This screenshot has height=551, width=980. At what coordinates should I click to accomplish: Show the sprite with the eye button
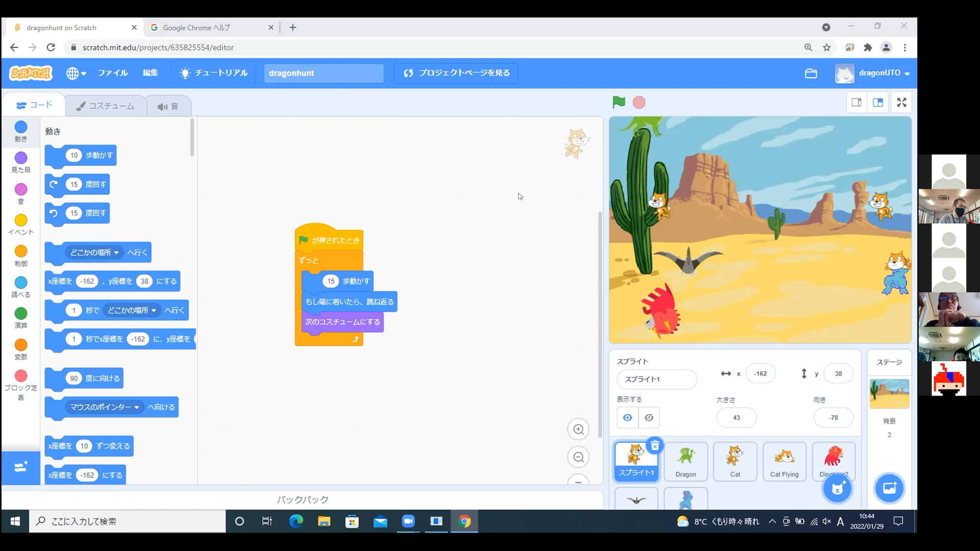pos(627,418)
